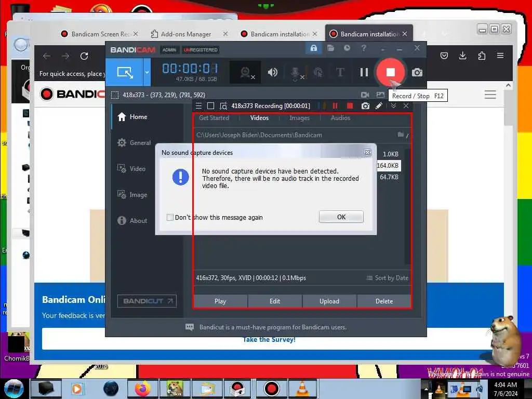Switch to the Get Started tab
The image size is (532, 399).
(x=214, y=118)
